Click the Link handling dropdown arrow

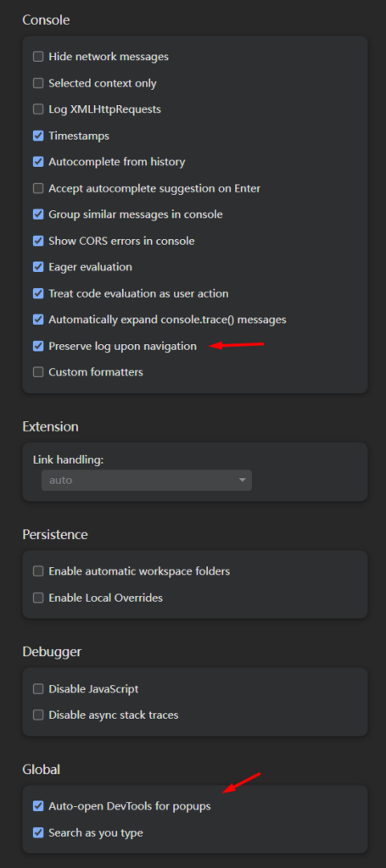(x=242, y=480)
